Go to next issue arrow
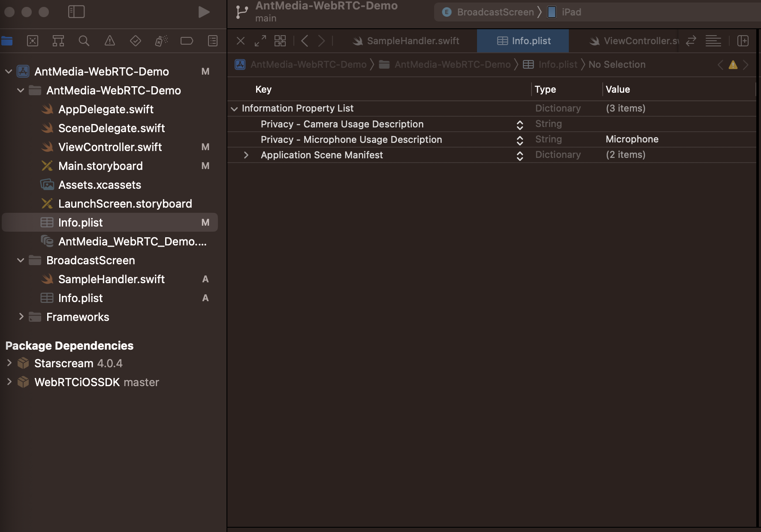This screenshot has height=532, width=761. tap(746, 65)
